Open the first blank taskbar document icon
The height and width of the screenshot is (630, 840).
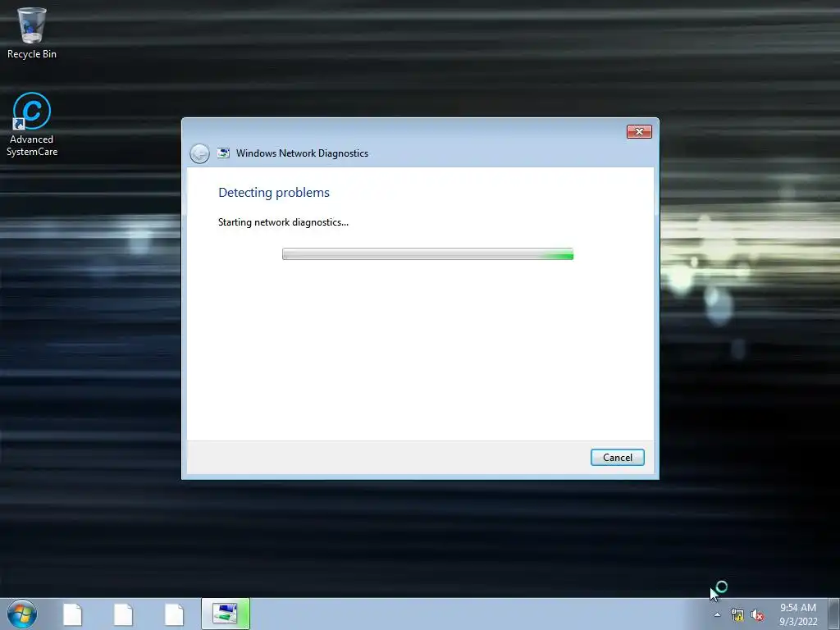(72, 614)
